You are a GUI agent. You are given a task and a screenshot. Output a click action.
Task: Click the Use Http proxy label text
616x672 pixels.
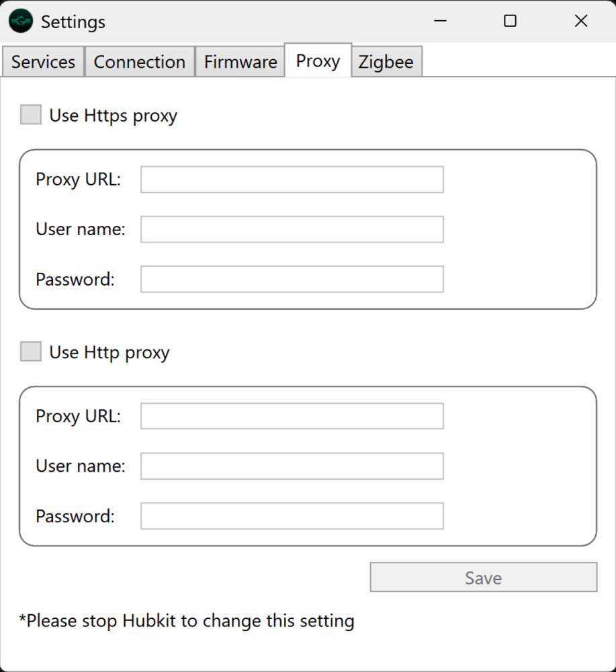(108, 351)
